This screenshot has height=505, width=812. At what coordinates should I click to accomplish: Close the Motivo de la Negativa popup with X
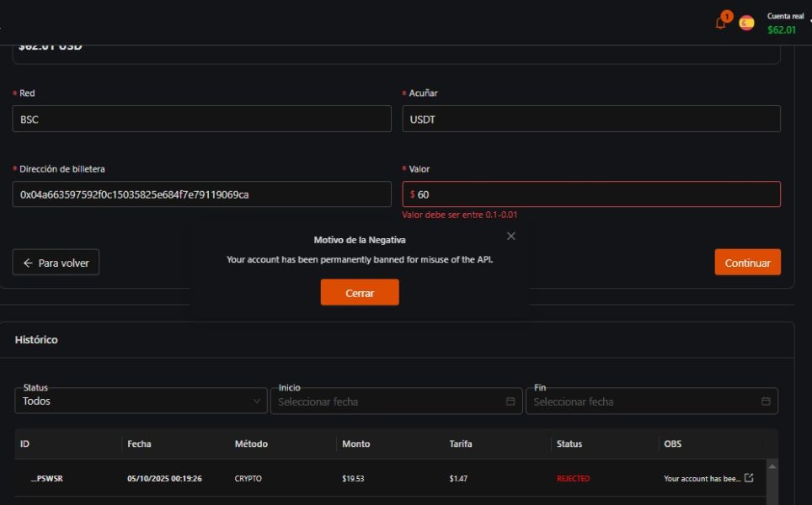510,237
